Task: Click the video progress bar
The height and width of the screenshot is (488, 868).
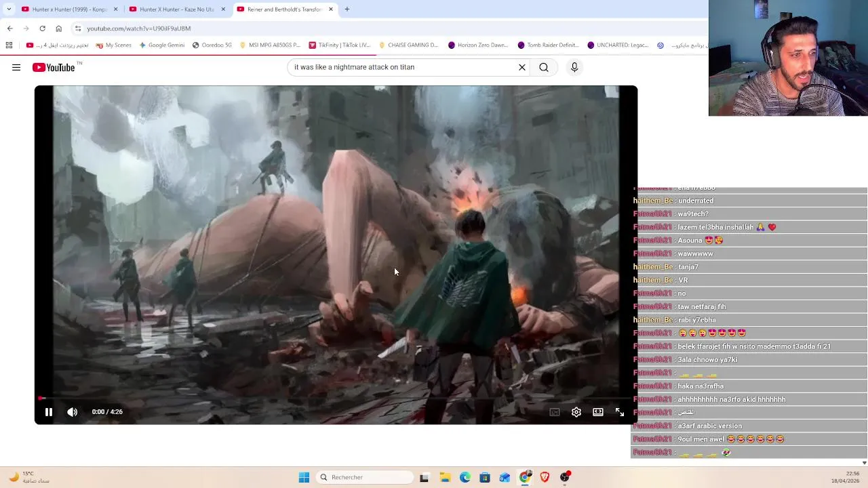Action: tap(336, 398)
